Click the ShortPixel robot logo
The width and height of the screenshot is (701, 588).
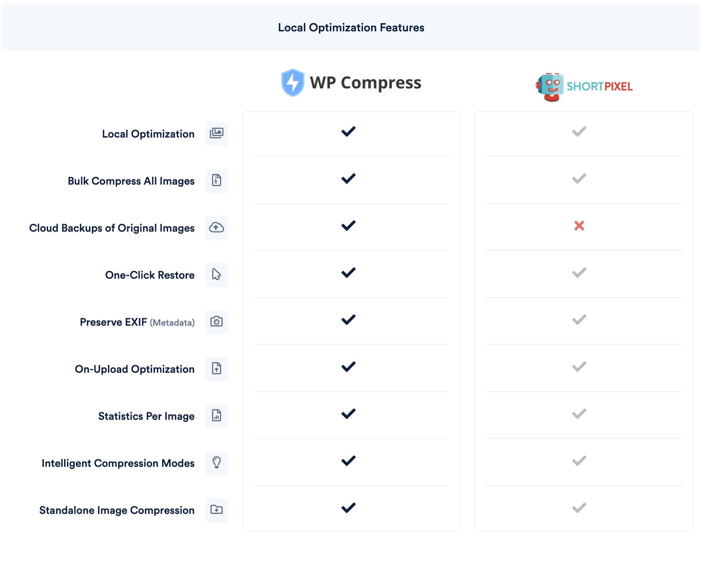pos(550,87)
